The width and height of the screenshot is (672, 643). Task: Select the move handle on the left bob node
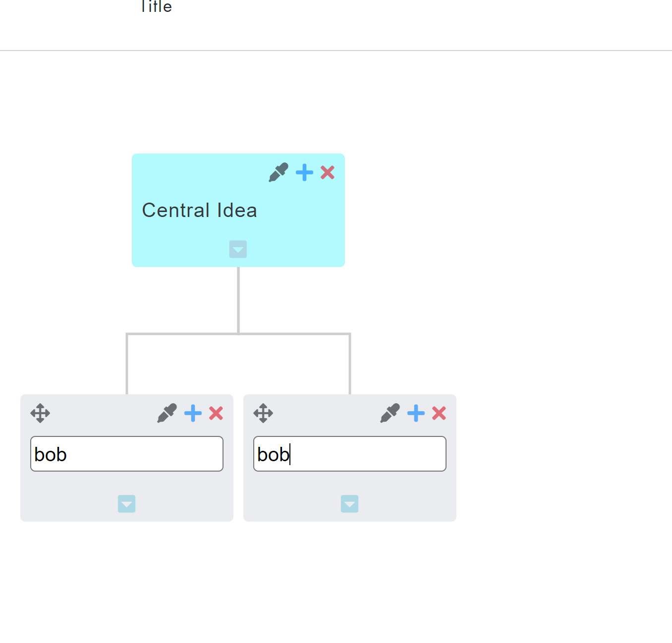pyautogui.click(x=40, y=413)
